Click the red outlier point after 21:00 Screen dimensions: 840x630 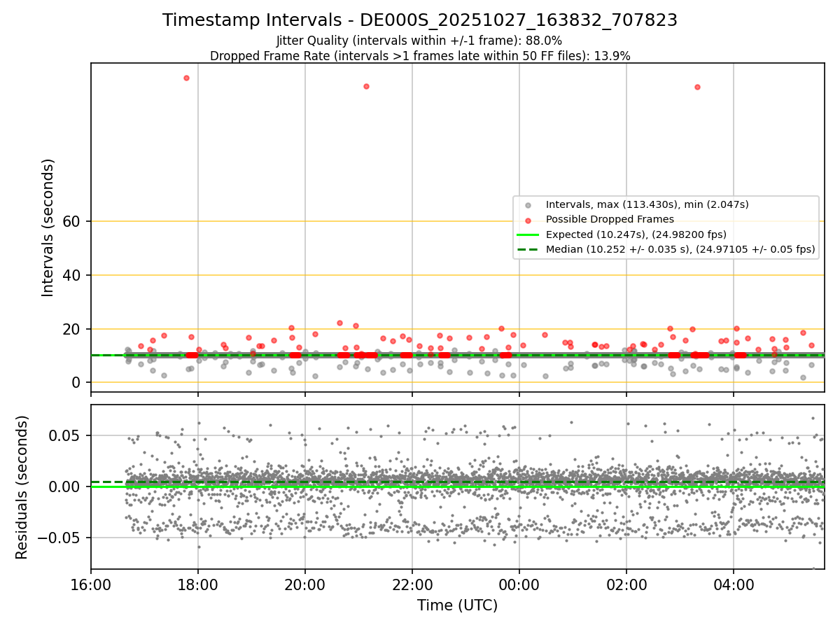pyautogui.click(x=366, y=86)
